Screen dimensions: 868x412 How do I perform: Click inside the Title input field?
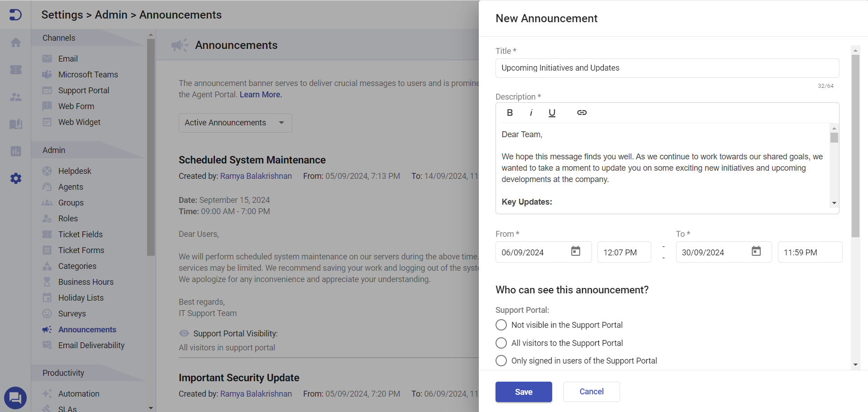click(x=667, y=68)
